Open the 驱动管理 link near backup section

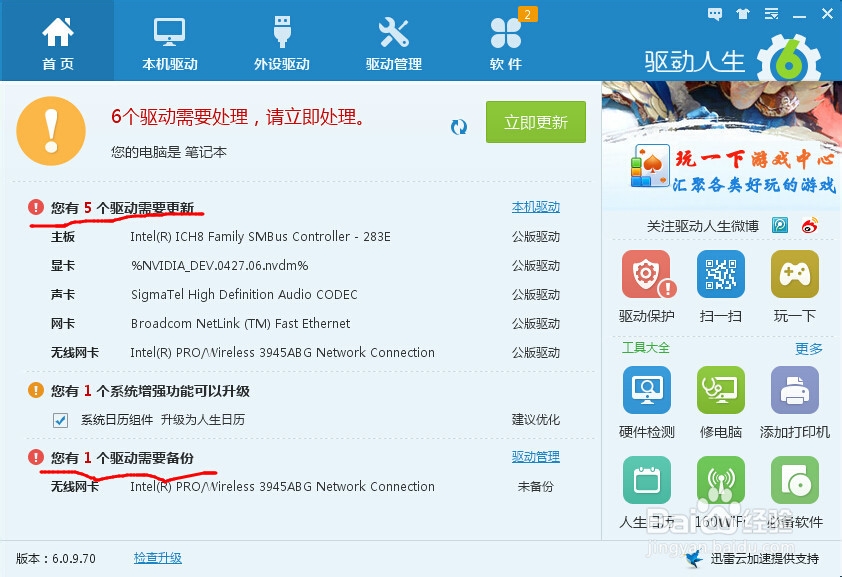tap(535, 457)
